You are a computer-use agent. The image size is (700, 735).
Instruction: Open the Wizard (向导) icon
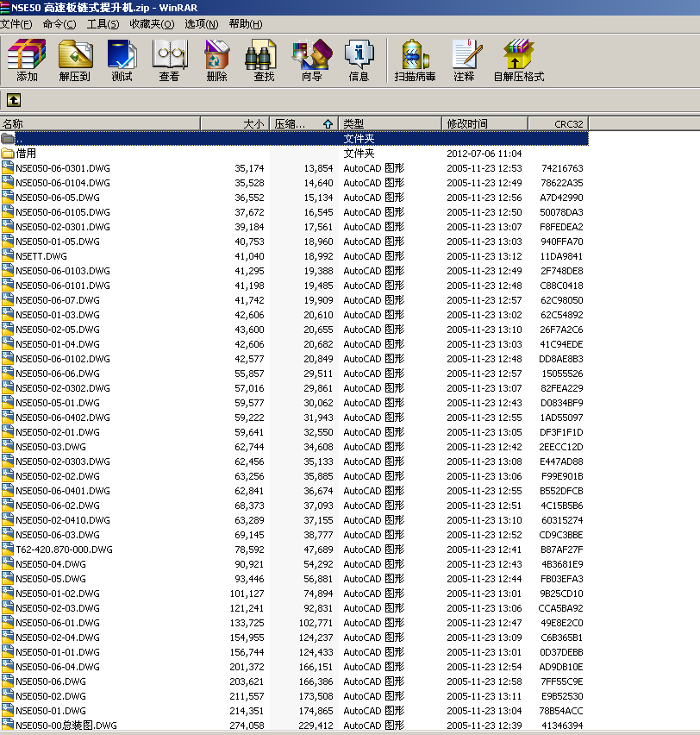(311, 54)
